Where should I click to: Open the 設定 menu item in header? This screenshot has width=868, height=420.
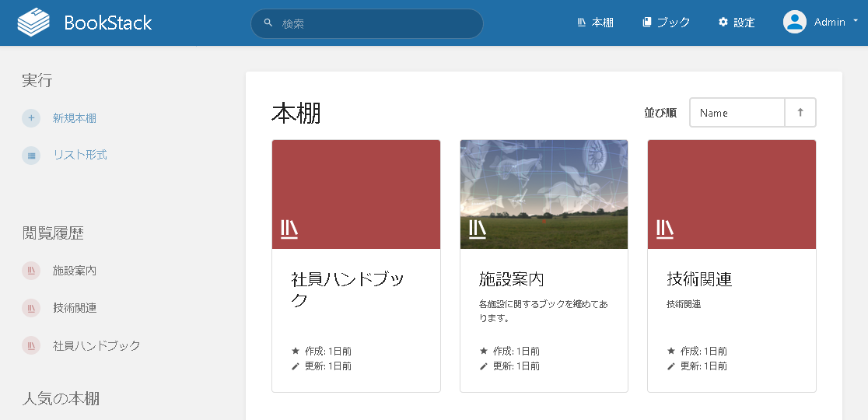737,23
